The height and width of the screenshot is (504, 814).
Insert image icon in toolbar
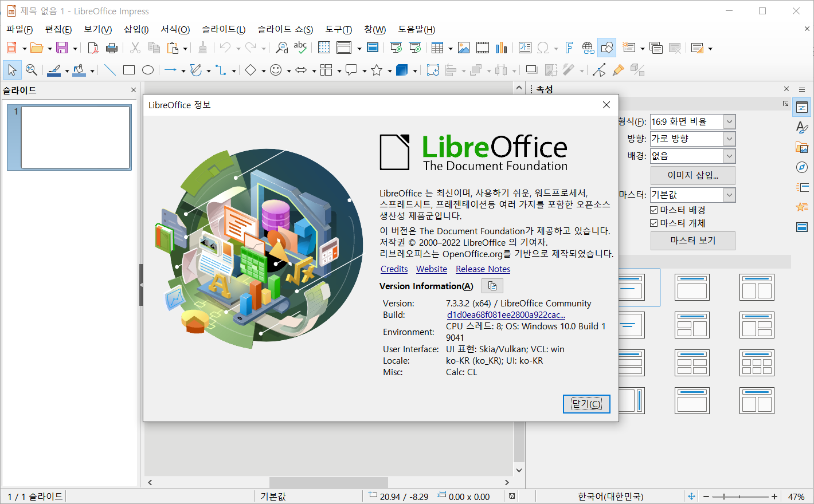pyautogui.click(x=464, y=48)
